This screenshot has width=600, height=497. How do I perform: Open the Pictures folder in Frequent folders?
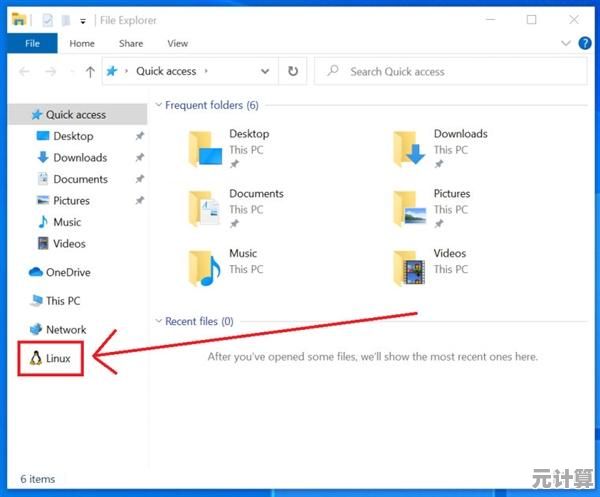click(x=410, y=207)
